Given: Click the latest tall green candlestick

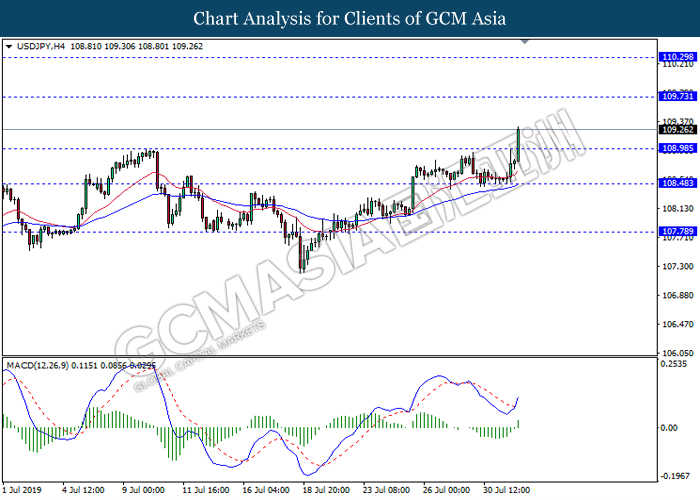Looking at the screenshot, I should pyautogui.click(x=518, y=144).
